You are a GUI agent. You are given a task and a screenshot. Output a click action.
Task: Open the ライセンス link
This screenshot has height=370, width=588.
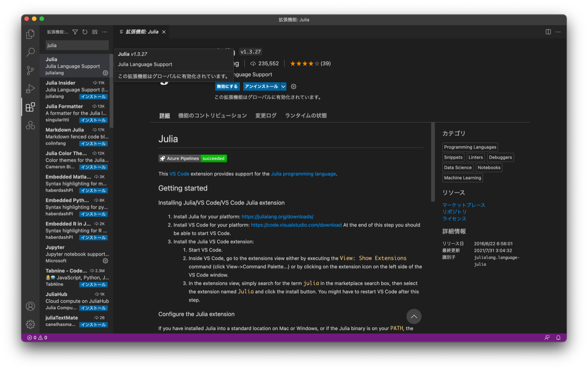click(454, 219)
